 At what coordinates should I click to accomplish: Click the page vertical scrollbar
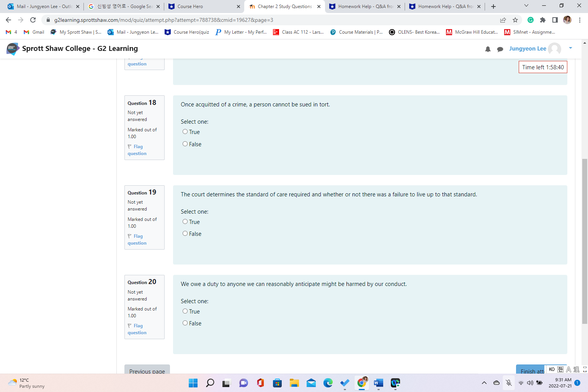585,241
